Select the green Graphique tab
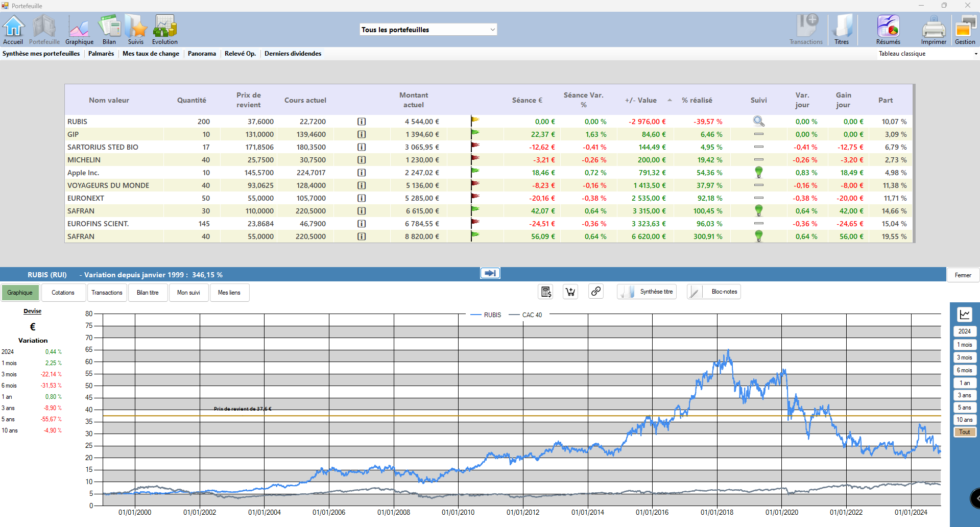This screenshot has width=980, height=527. pyautogui.click(x=20, y=293)
